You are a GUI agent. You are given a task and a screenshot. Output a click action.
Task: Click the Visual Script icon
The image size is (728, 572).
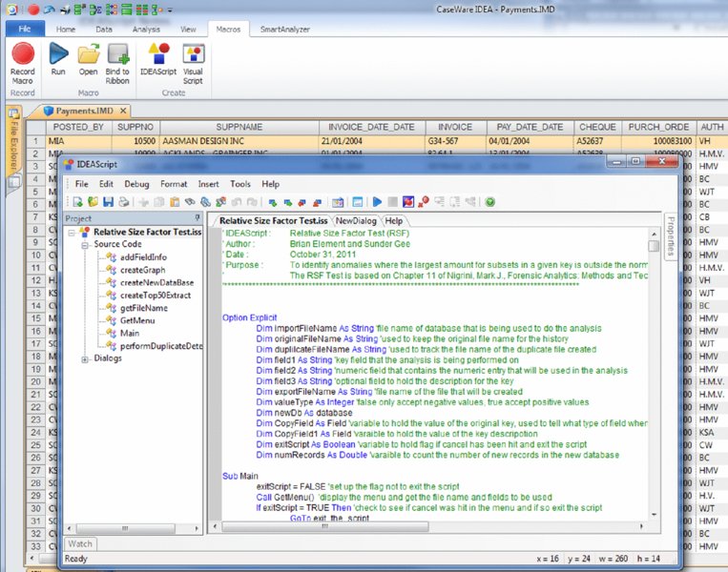point(193,63)
